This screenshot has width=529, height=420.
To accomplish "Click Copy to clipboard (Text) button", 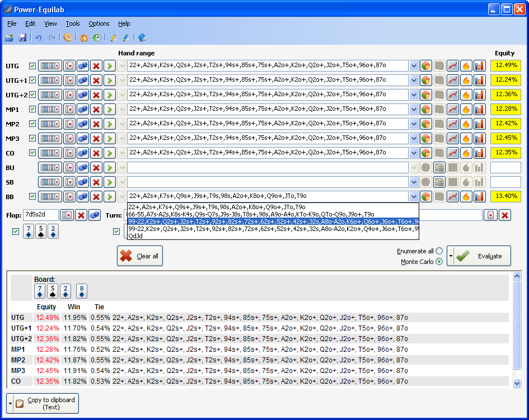I will click(46, 403).
